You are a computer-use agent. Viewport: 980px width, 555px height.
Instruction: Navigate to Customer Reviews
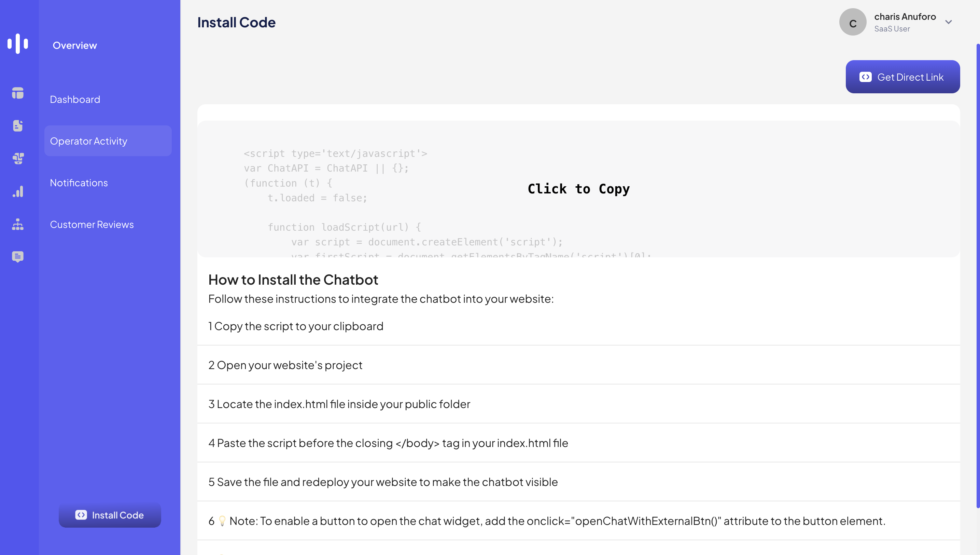pos(92,225)
